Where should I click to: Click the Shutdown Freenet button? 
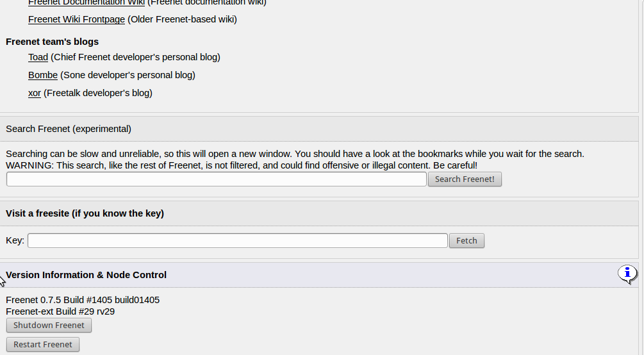coord(49,326)
